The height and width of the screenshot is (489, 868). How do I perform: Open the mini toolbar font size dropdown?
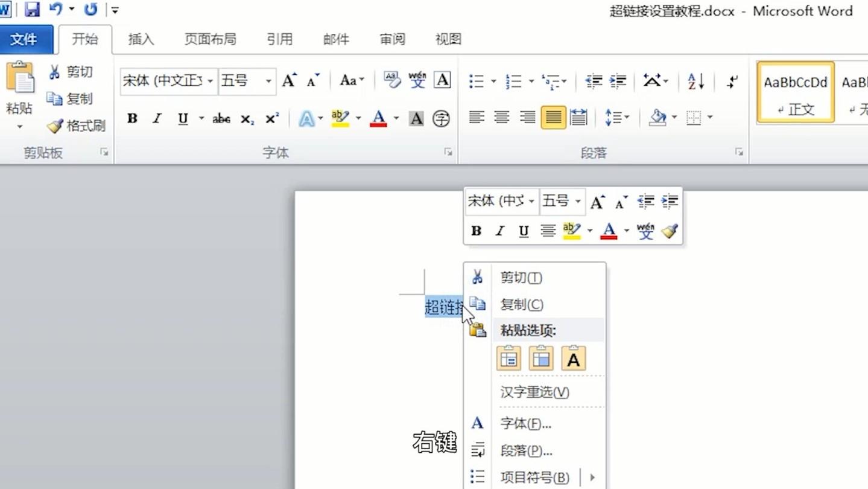(x=577, y=201)
